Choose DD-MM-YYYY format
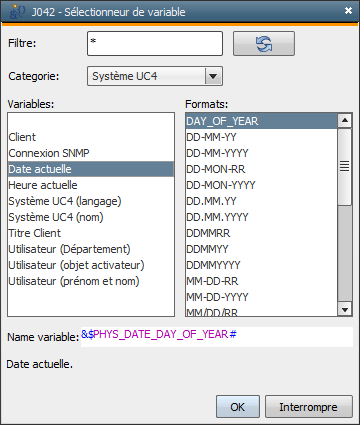 tap(262, 153)
